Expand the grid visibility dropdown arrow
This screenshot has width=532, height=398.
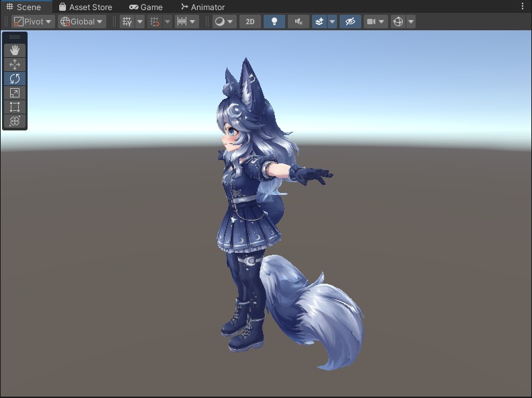click(x=140, y=22)
